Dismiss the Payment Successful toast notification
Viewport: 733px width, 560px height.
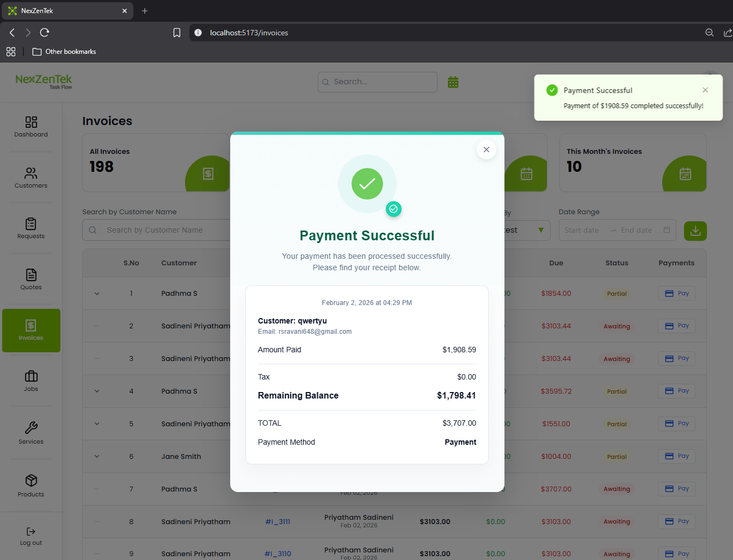(x=705, y=90)
